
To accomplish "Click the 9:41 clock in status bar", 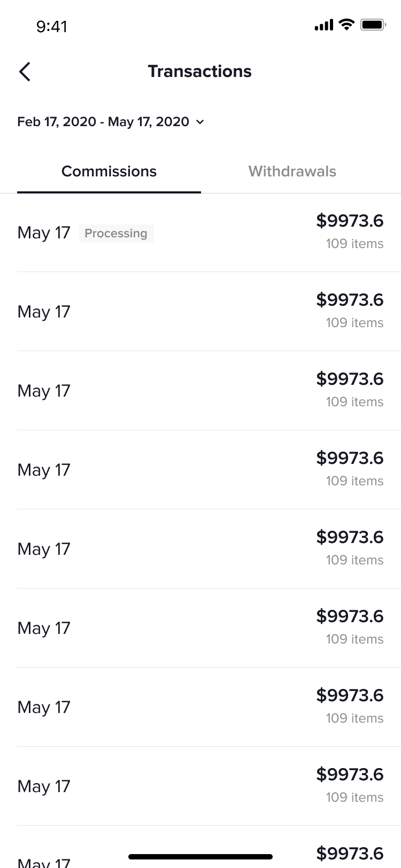I will click(52, 26).
